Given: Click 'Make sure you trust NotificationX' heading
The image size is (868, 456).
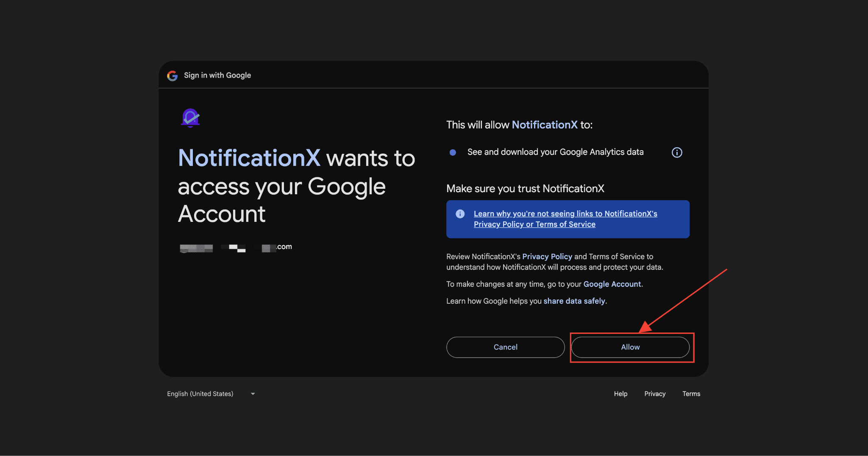Looking at the screenshot, I should pos(525,188).
